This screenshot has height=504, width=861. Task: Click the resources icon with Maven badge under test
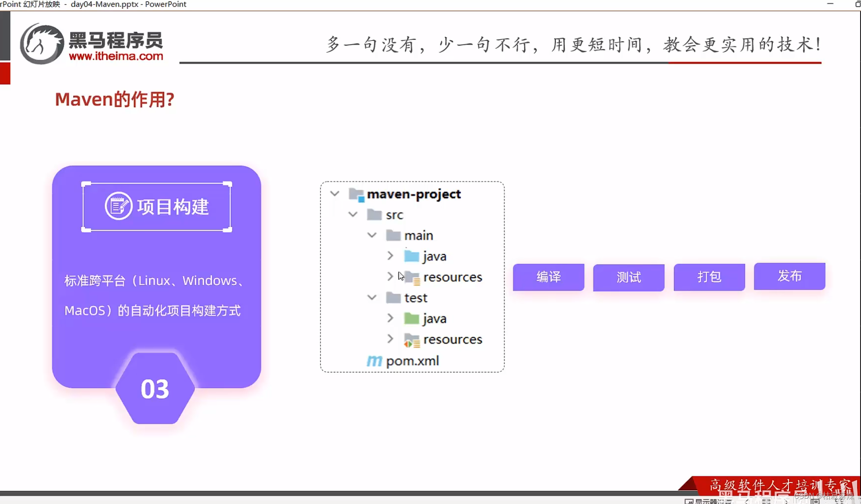(x=412, y=340)
